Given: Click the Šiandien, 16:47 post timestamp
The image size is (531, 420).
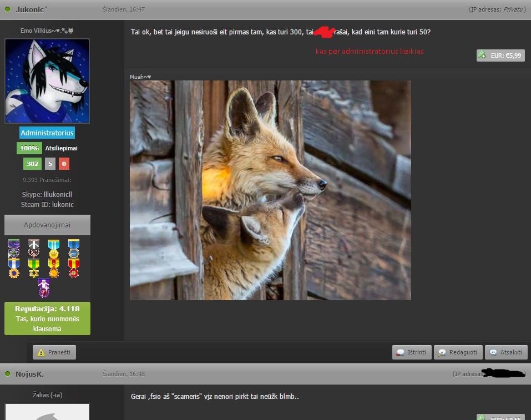Looking at the screenshot, I should coord(124,9).
